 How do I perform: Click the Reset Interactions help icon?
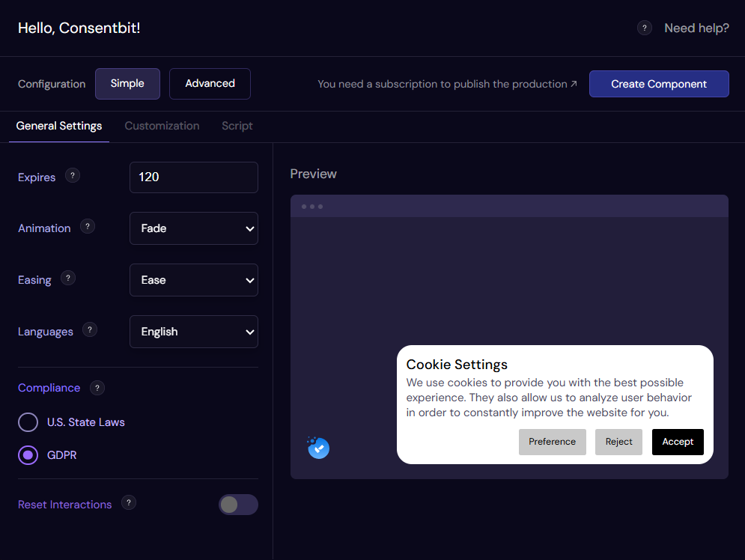coord(129,502)
